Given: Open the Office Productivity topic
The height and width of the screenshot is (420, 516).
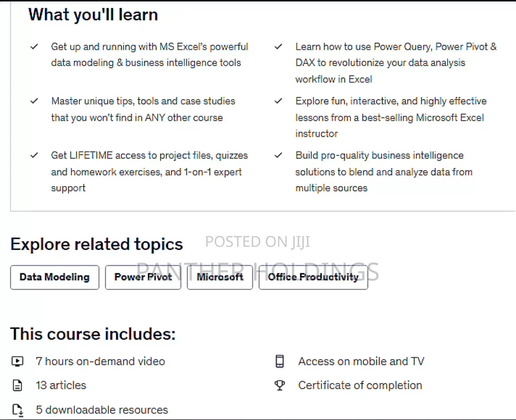Looking at the screenshot, I should [313, 277].
